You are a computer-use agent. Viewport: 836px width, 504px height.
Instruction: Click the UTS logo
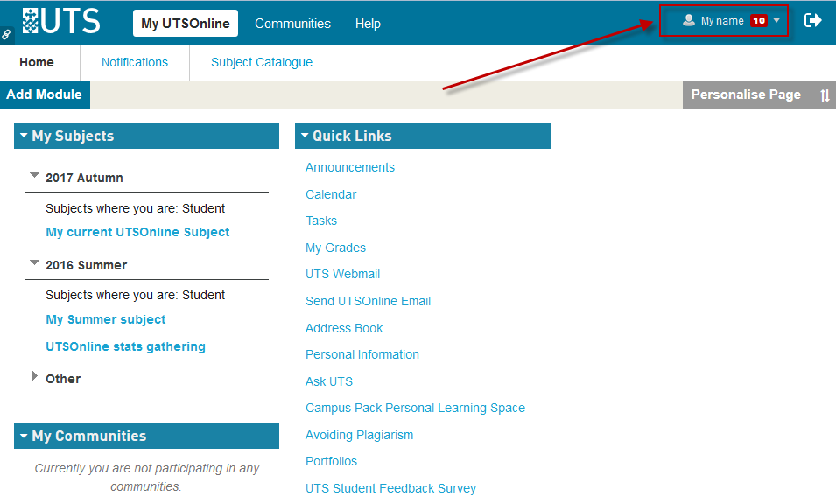(x=61, y=21)
